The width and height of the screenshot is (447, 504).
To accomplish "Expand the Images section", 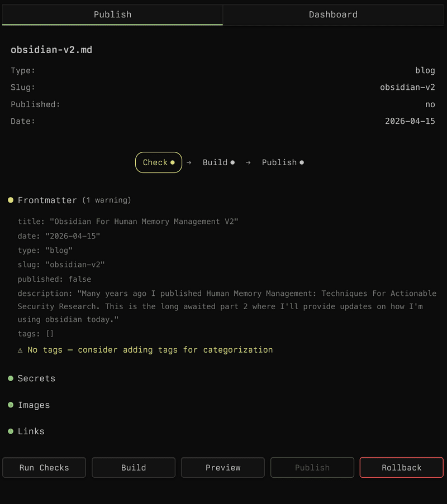I will (34, 404).
